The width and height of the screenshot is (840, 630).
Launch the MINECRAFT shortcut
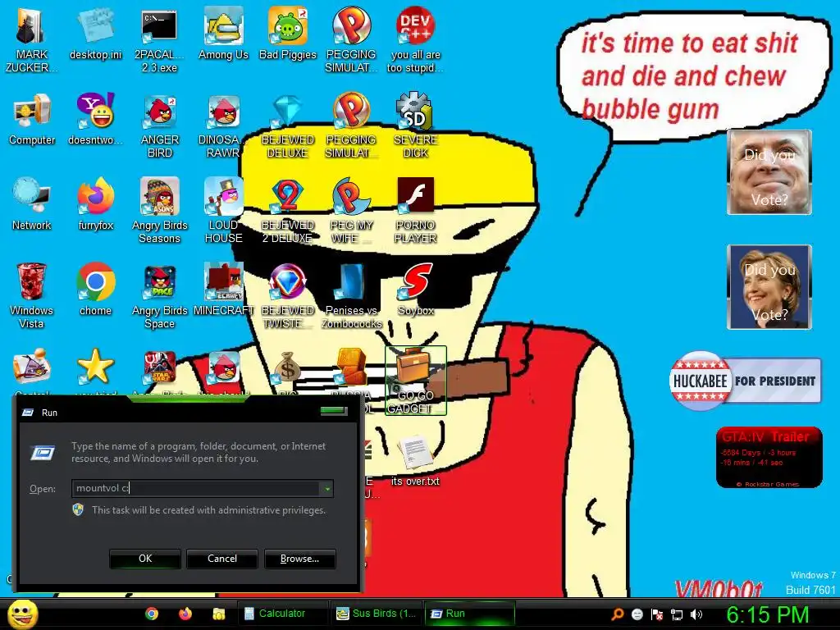click(x=223, y=290)
